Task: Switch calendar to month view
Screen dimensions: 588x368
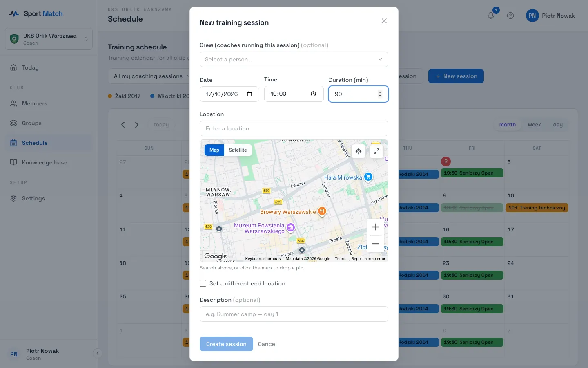Action: [508, 125]
